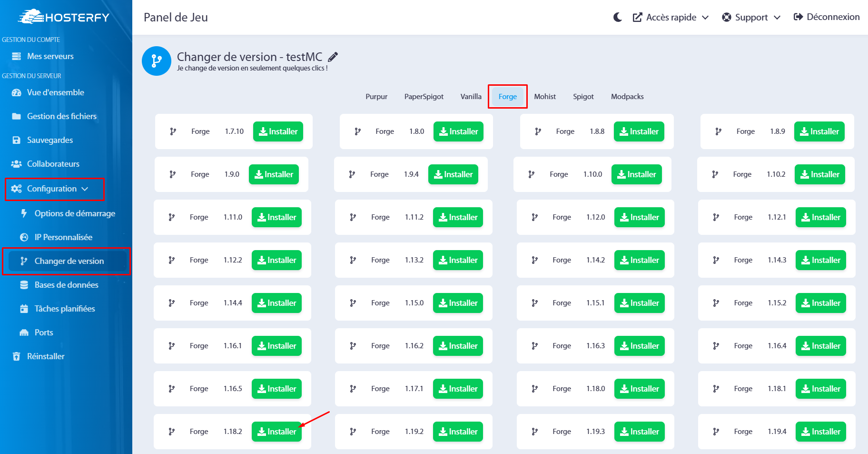Select the Forge tab
The width and height of the screenshot is (868, 454).
[x=508, y=97]
